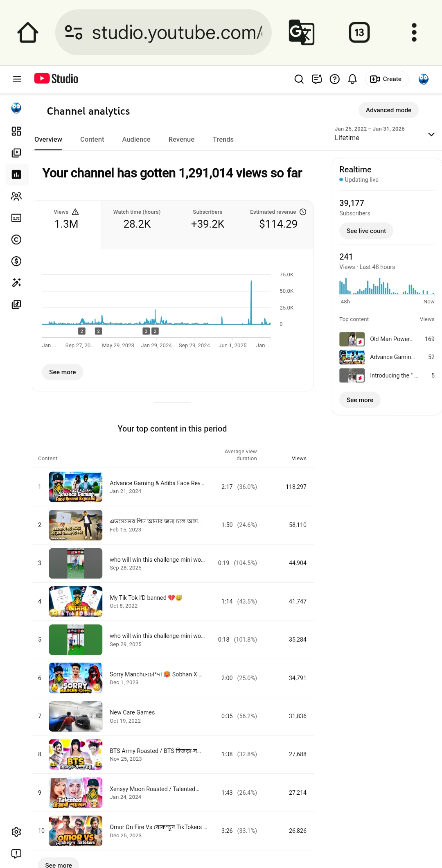442x868 pixels.
Task: Open the site settings icon in address bar
Action: [74, 32]
